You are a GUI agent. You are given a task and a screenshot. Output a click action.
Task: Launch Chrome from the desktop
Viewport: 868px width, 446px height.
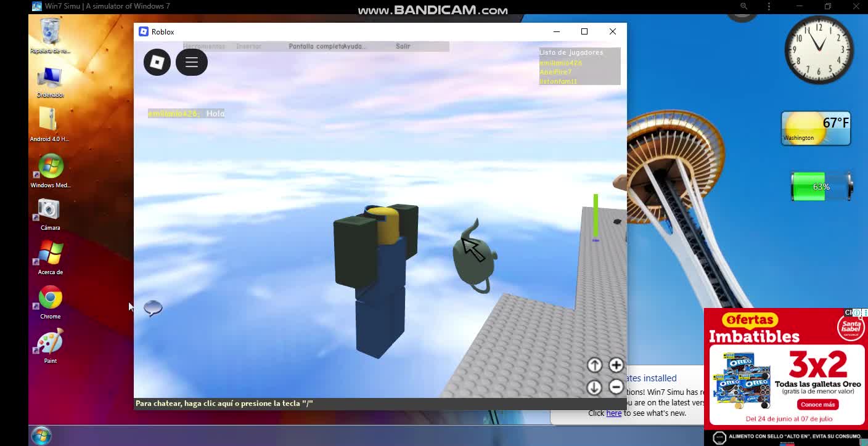(x=51, y=302)
